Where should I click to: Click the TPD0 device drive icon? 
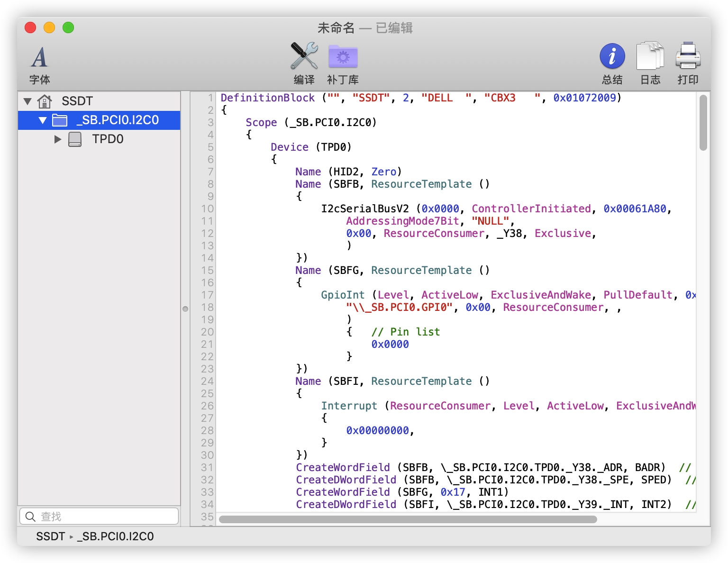pyautogui.click(x=75, y=139)
